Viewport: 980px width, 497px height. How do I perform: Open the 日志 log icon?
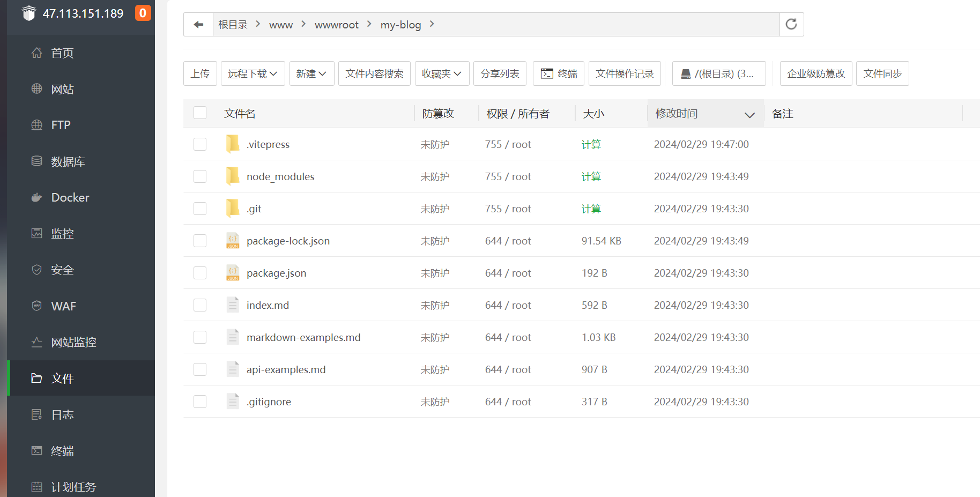coord(36,414)
